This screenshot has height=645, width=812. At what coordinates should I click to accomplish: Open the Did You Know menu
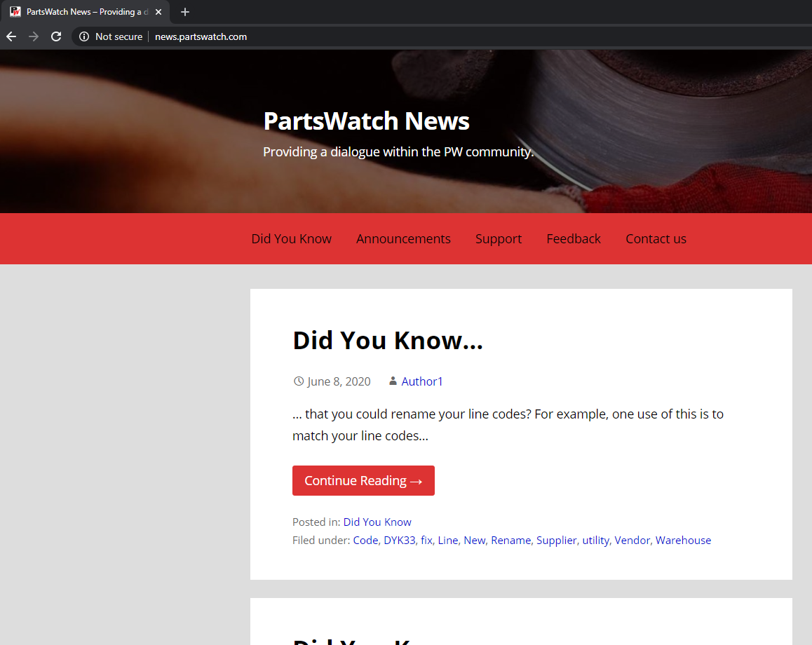click(291, 239)
